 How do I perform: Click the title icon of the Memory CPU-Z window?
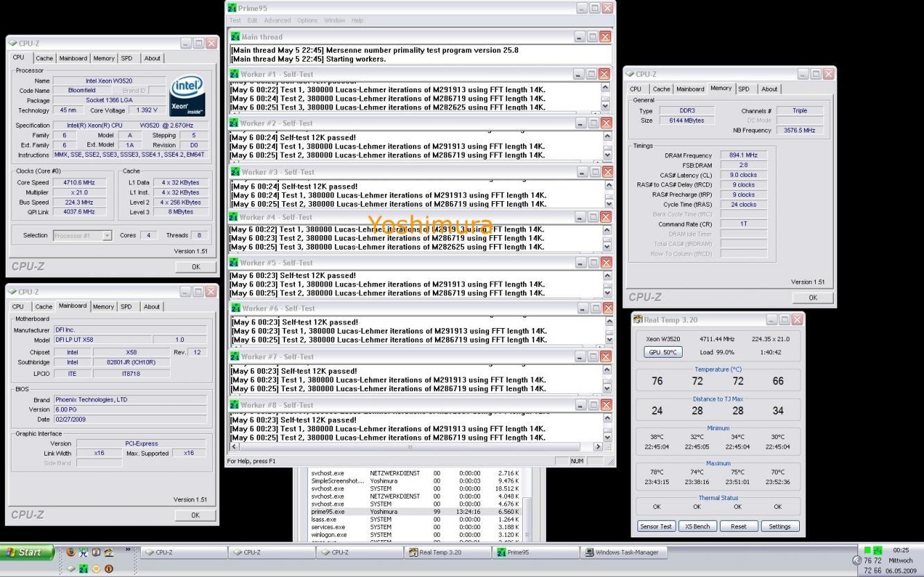pyautogui.click(x=629, y=74)
